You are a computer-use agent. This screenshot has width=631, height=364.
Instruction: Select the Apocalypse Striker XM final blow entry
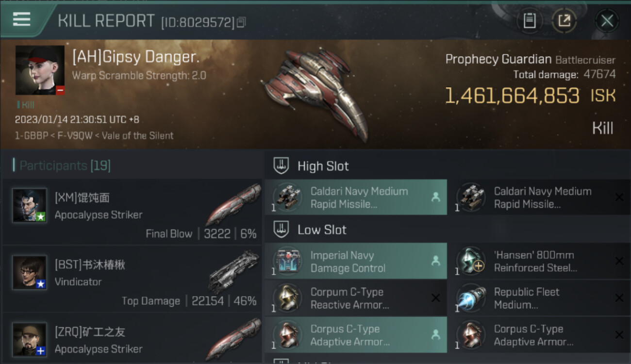(x=132, y=212)
